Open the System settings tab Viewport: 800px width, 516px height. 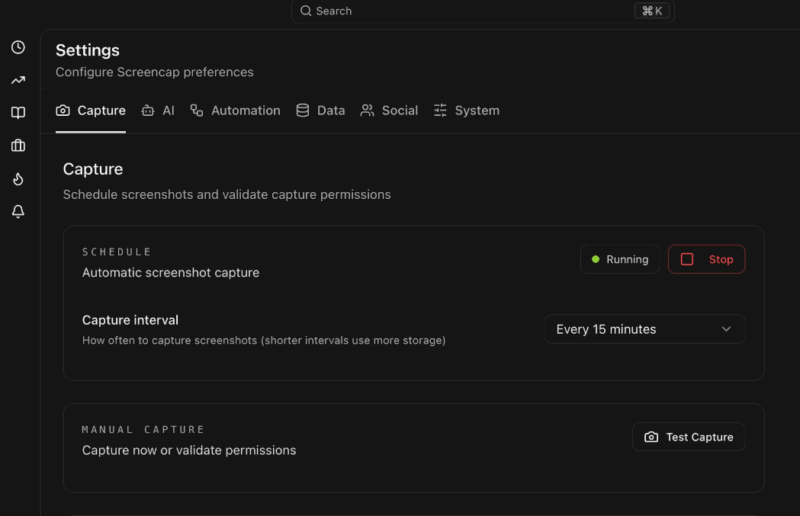pyautogui.click(x=466, y=111)
